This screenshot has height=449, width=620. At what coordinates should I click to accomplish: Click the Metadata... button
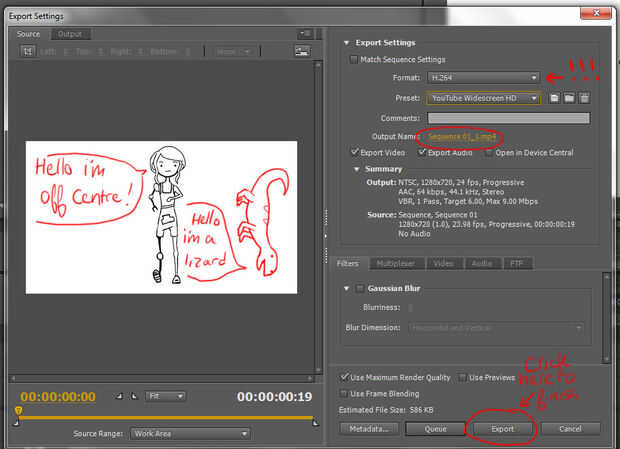coord(369,429)
